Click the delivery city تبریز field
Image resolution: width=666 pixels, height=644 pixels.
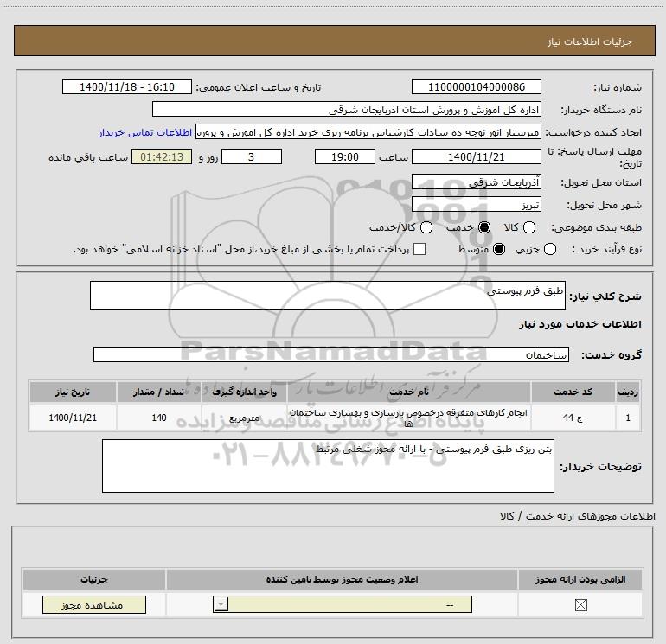pos(476,205)
